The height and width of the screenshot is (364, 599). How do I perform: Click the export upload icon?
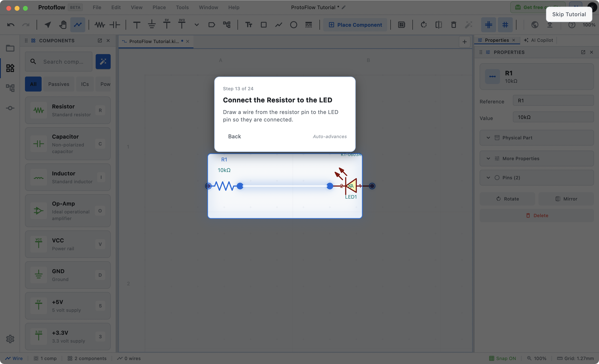550,25
